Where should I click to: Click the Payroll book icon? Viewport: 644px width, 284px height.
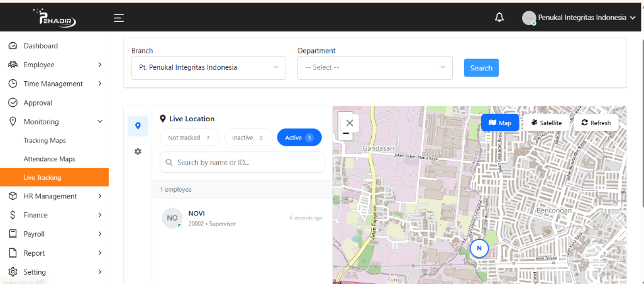pos(13,234)
